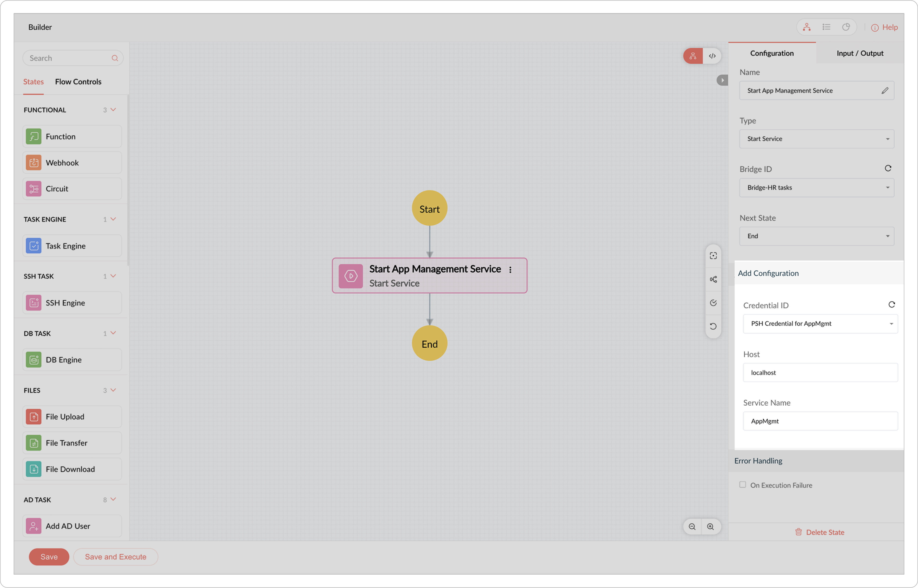Click the Service Name input field
Image resolution: width=918 pixels, height=588 pixels.
(x=820, y=421)
